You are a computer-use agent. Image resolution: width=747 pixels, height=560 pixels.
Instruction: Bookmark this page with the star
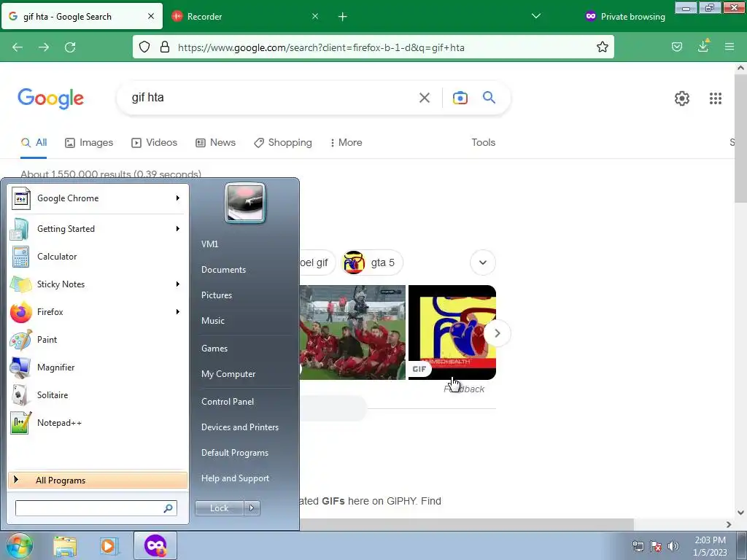(602, 47)
